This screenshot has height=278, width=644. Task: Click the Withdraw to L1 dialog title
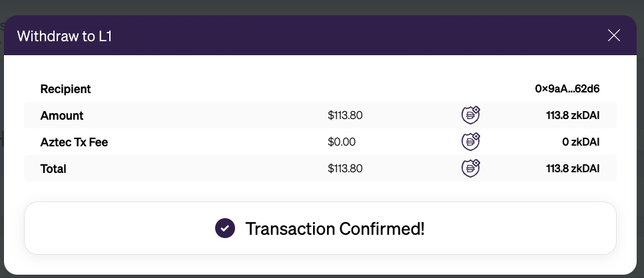(x=65, y=36)
